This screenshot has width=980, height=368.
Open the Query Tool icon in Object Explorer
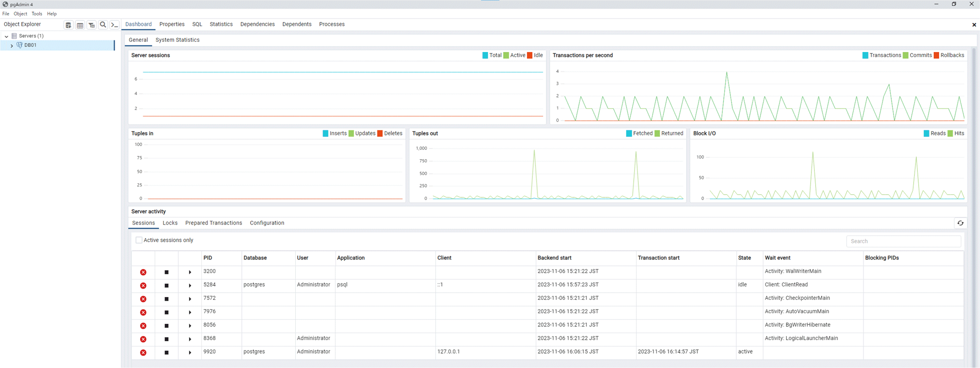click(x=68, y=25)
